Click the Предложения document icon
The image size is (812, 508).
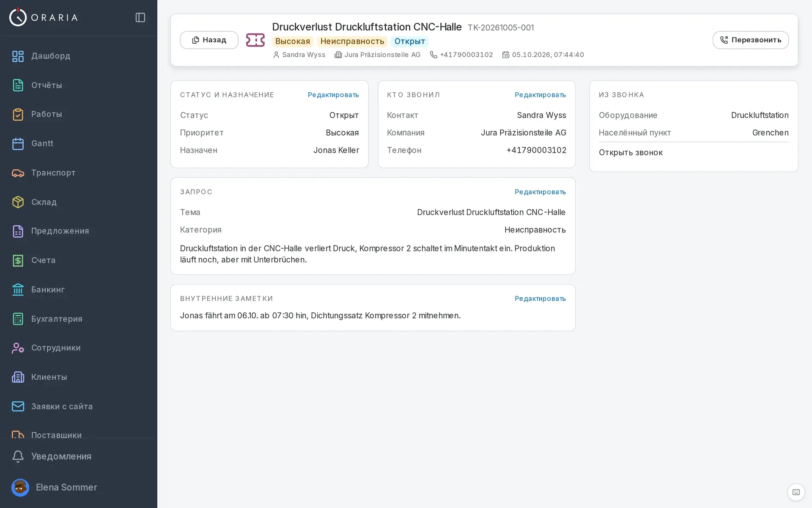point(18,231)
